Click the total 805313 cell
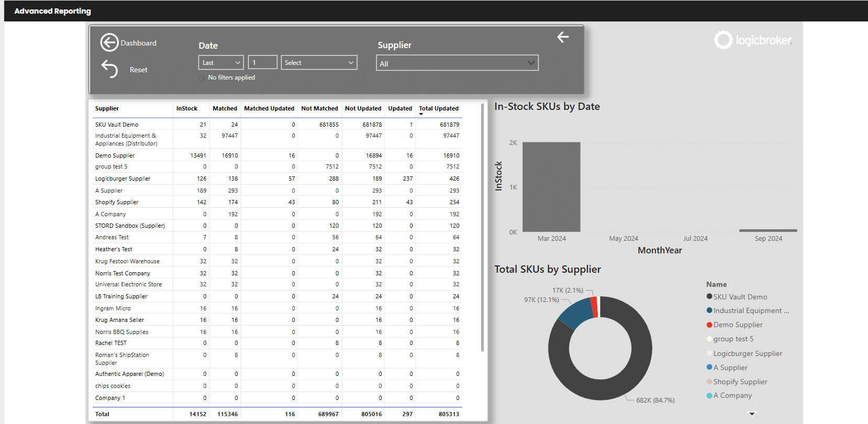 tap(449, 414)
